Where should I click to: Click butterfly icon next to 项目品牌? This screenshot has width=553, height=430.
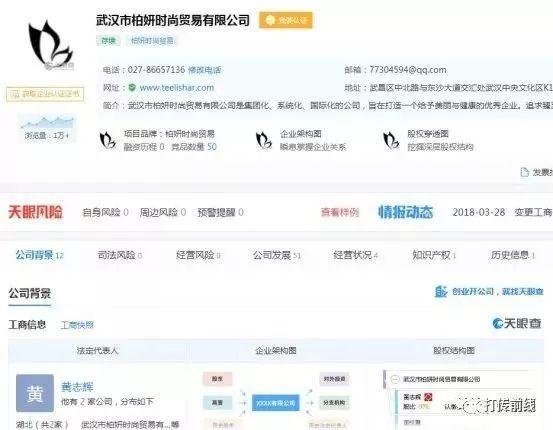click(108, 140)
